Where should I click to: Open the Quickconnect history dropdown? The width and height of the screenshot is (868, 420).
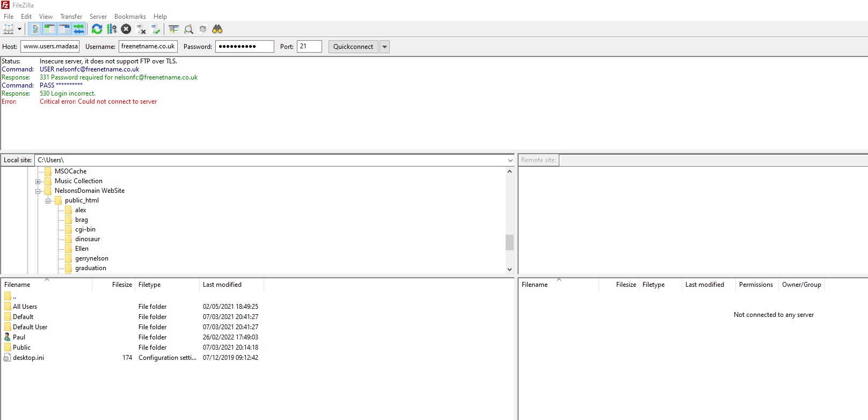[x=384, y=47]
